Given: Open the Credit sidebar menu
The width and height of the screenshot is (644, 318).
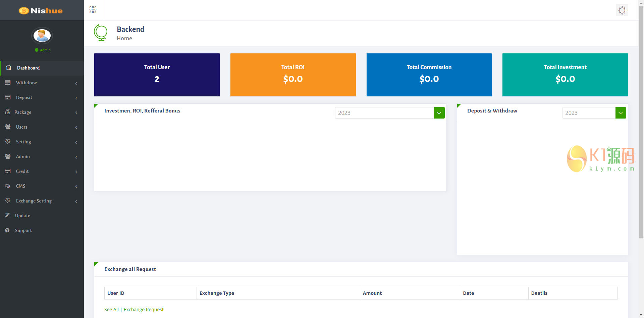Looking at the screenshot, I should (42, 171).
